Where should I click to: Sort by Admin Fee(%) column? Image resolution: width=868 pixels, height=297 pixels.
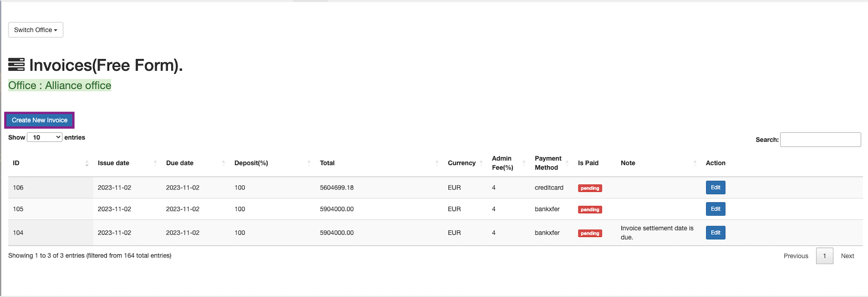click(x=502, y=163)
